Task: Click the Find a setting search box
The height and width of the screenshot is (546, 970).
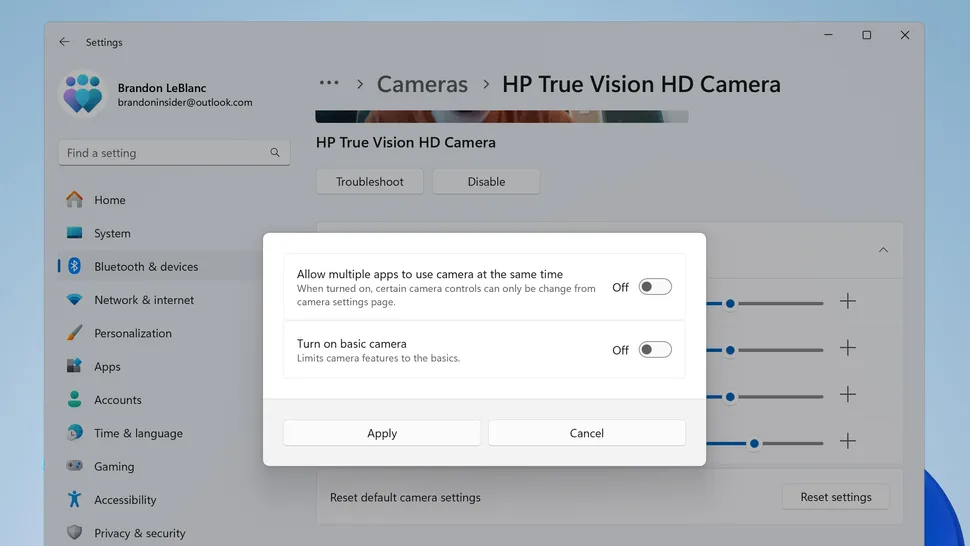Action: coord(165,153)
